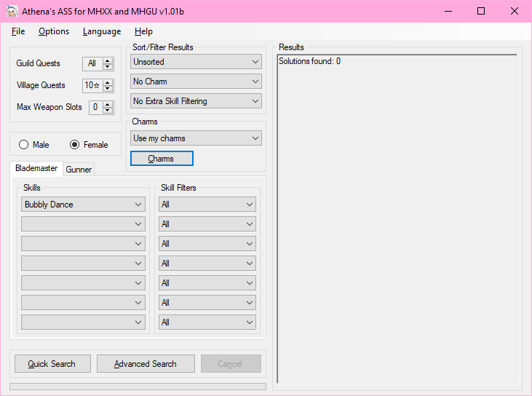Open the Help menu

click(143, 31)
